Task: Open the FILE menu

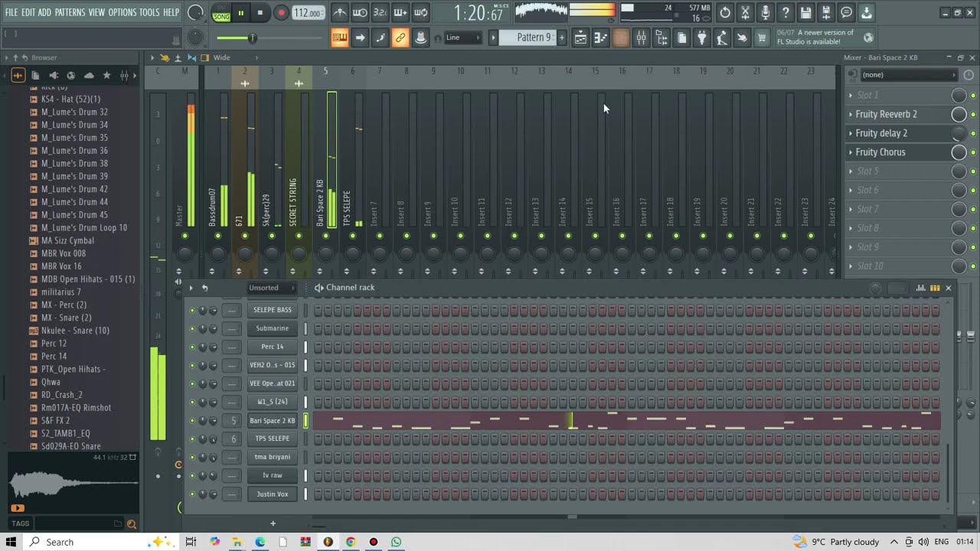Action: tap(11, 12)
